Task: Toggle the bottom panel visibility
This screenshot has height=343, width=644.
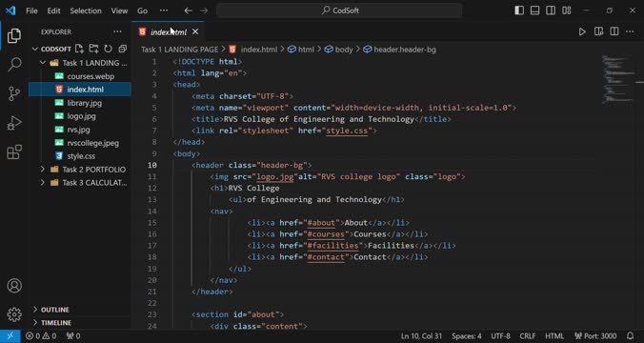Action: pyautogui.click(x=534, y=10)
